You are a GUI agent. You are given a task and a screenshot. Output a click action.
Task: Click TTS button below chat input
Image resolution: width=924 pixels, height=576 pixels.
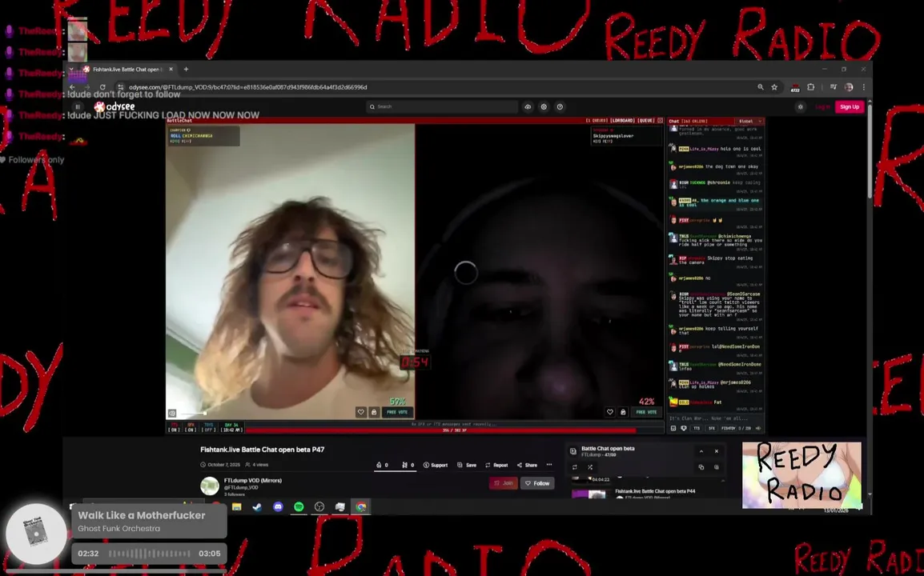[696, 429]
